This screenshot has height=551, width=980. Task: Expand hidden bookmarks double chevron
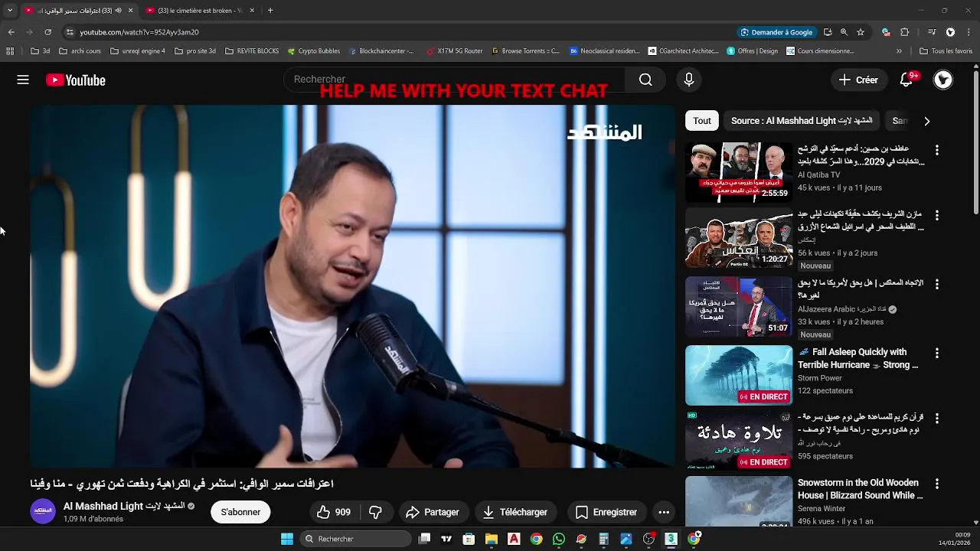(899, 51)
